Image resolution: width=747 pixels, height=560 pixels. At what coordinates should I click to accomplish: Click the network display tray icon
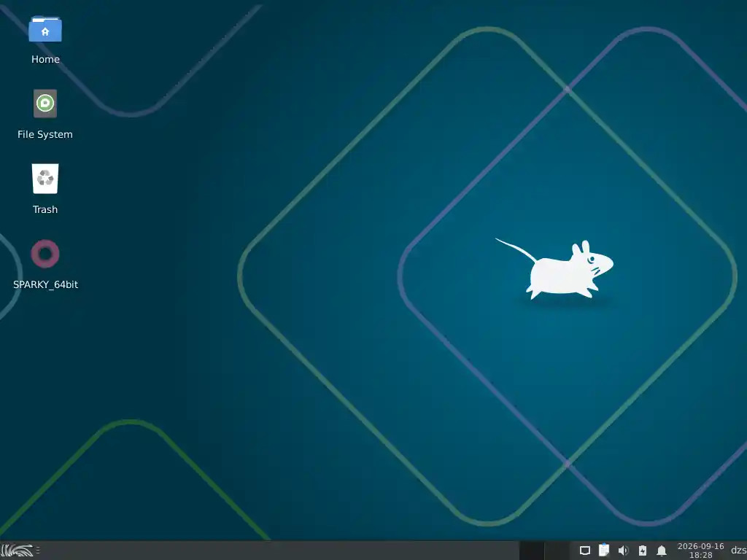pyautogui.click(x=585, y=551)
